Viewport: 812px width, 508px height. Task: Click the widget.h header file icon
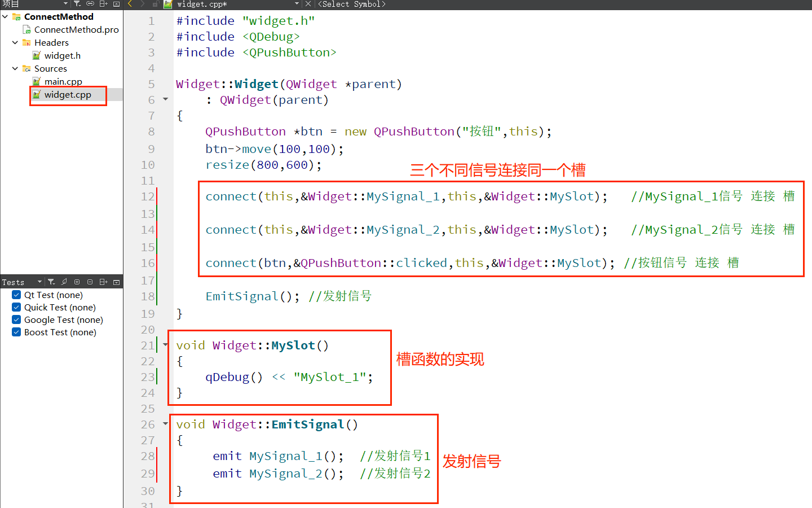37,55
